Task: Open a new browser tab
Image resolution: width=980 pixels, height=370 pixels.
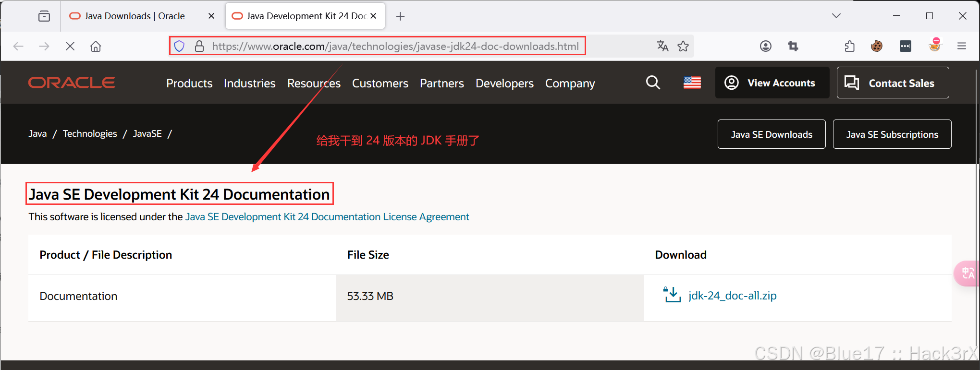Action: coord(400,16)
